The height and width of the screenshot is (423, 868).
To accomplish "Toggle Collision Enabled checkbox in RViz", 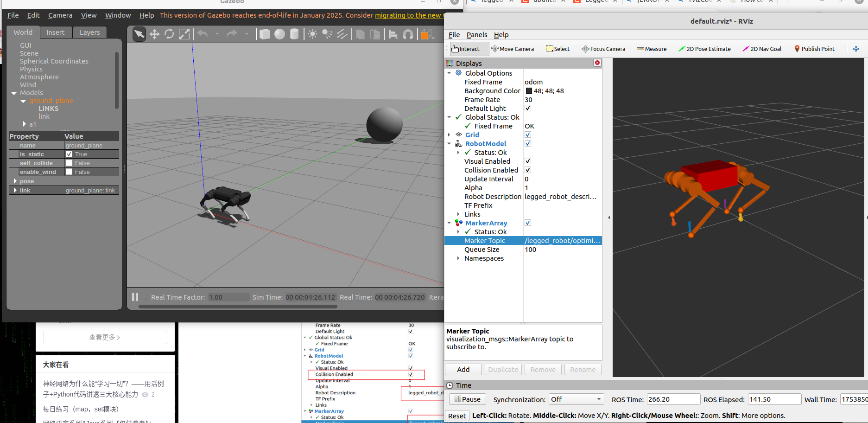I will 527,170.
